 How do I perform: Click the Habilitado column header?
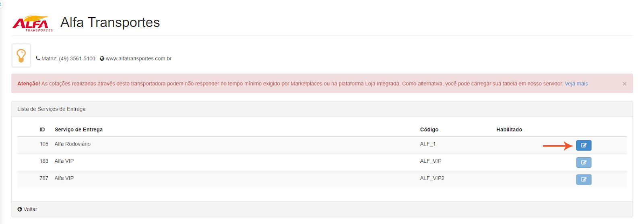[509, 129]
